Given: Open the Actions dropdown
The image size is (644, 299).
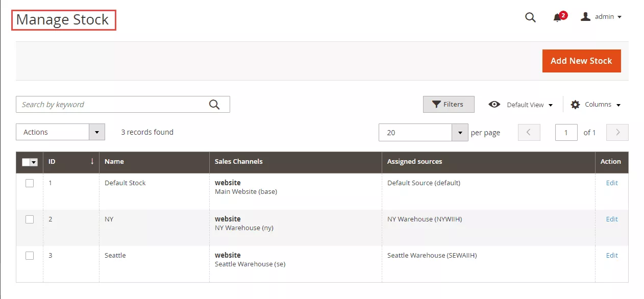Looking at the screenshot, I should tap(60, 132).
